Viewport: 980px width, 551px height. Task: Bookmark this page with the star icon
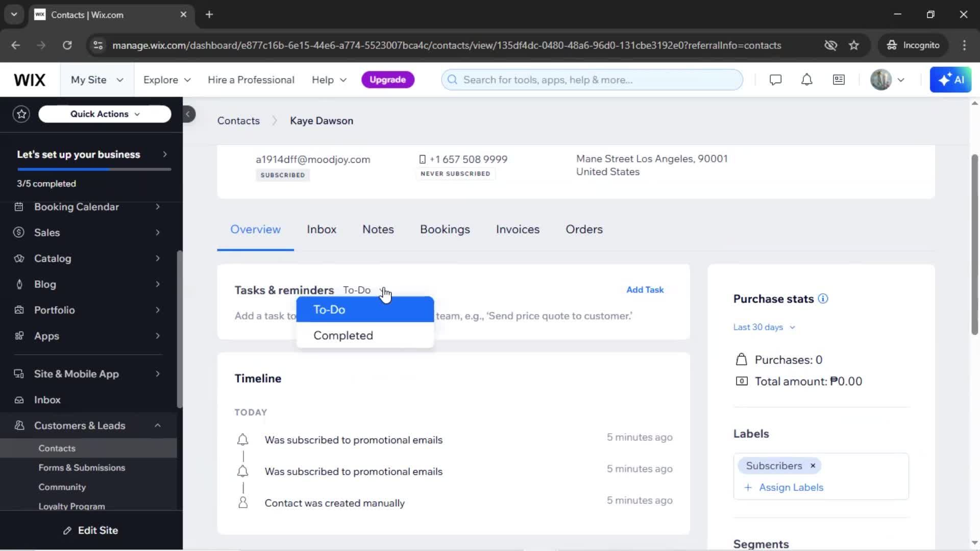pos(854,45)
